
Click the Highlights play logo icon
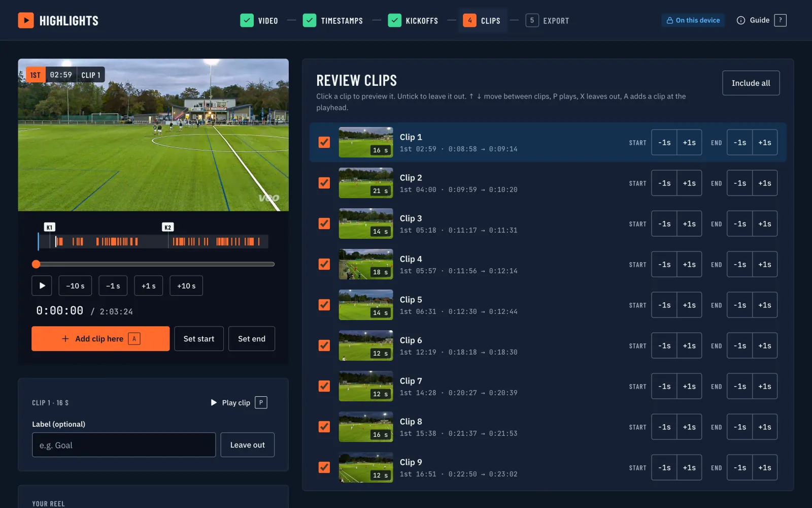(x=26, y=20)
